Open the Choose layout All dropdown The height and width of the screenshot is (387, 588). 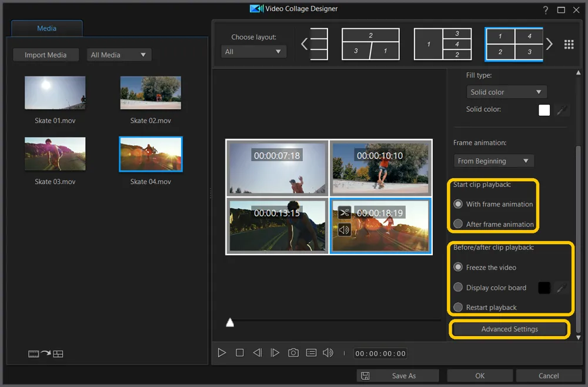pos(253,52)
